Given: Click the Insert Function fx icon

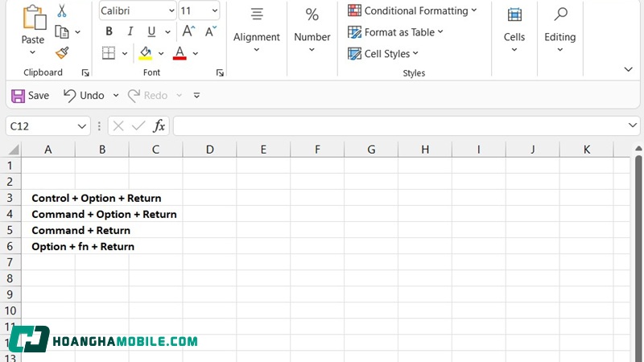Looking at the screenshot, I should coord(159,126).
